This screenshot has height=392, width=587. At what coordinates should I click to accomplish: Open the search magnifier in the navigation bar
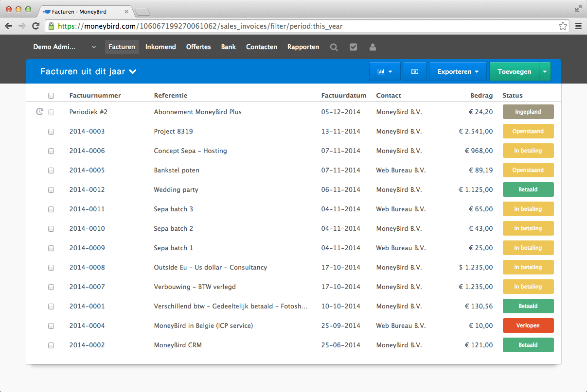pyautogui.click(x=334, y=47)
